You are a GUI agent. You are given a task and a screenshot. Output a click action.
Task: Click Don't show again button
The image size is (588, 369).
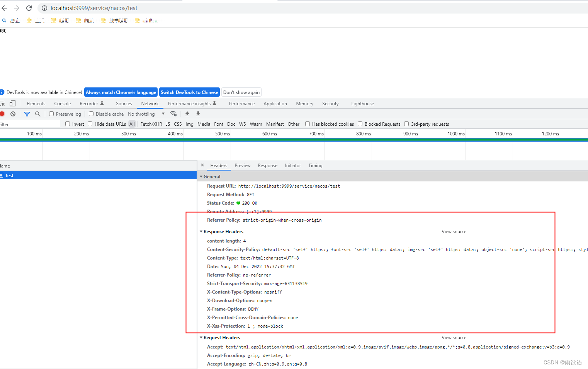tap(241, 92)
